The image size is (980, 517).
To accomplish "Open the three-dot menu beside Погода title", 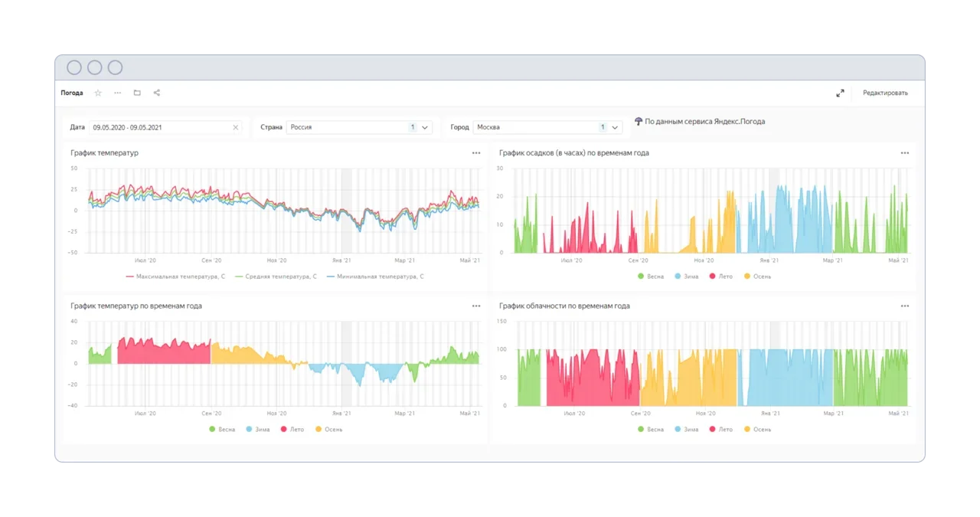I will pyautogui.click(x=117, y=93).
